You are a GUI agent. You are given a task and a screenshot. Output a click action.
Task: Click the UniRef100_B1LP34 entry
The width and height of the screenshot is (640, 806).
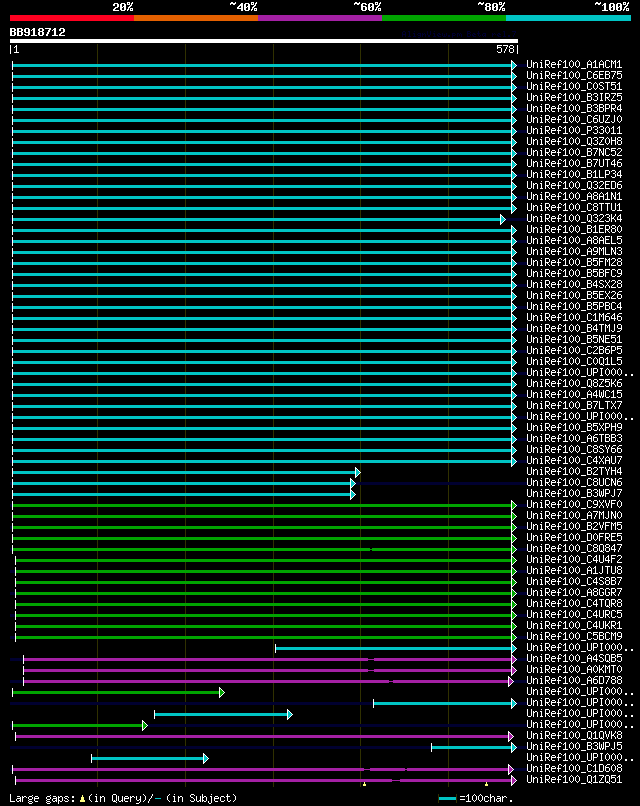(x=574, y=175)
